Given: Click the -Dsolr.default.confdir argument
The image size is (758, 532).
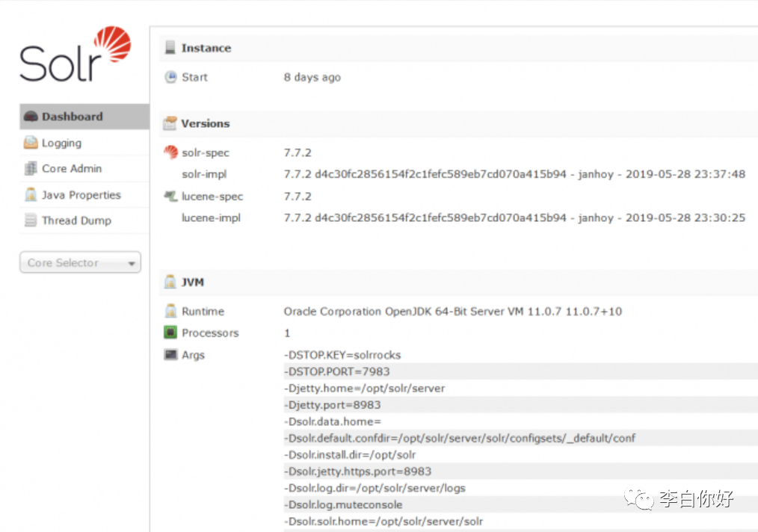Looking at the screenshot, I should (x=459, y=439).
